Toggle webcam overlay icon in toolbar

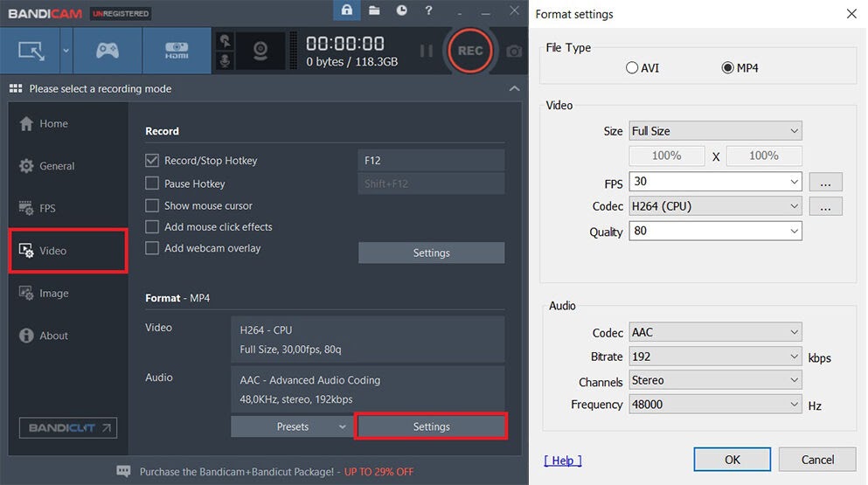coord(260,51)
